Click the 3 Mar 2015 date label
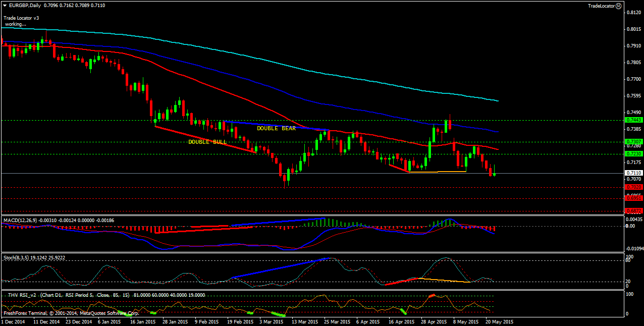The height and width of the screenshot is (326, 644). [x=272, y=321]
